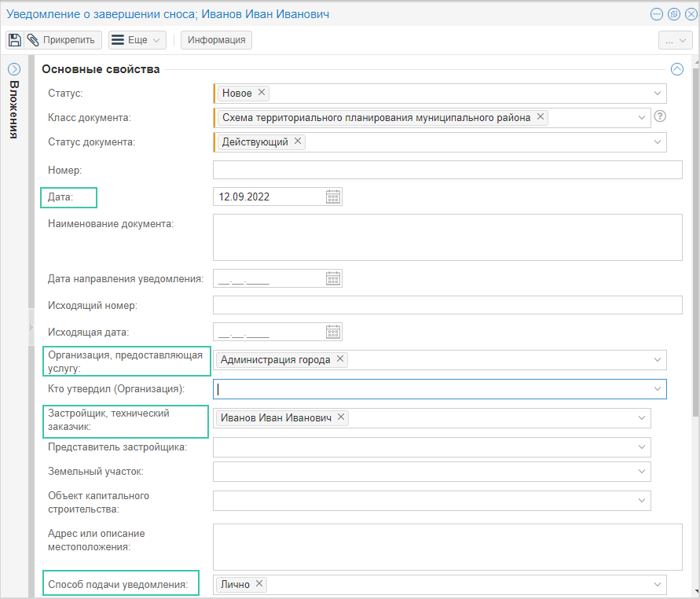Remove the Новое status tag
700x599 pixels.
click(262, 93)
